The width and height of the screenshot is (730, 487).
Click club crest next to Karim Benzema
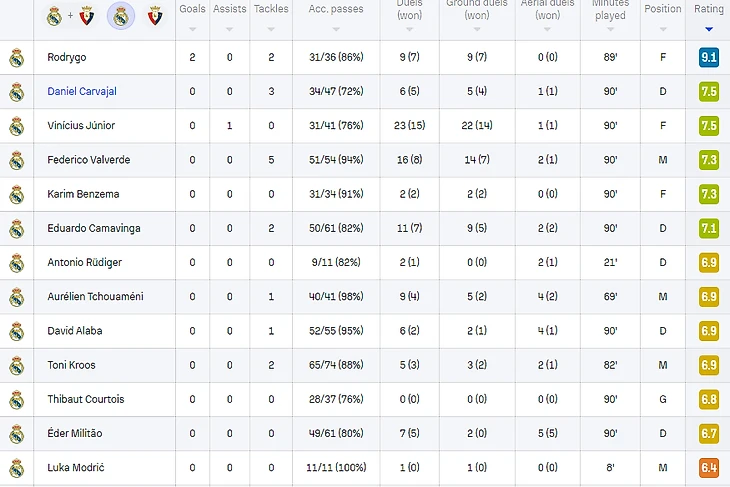pos(17,195)
